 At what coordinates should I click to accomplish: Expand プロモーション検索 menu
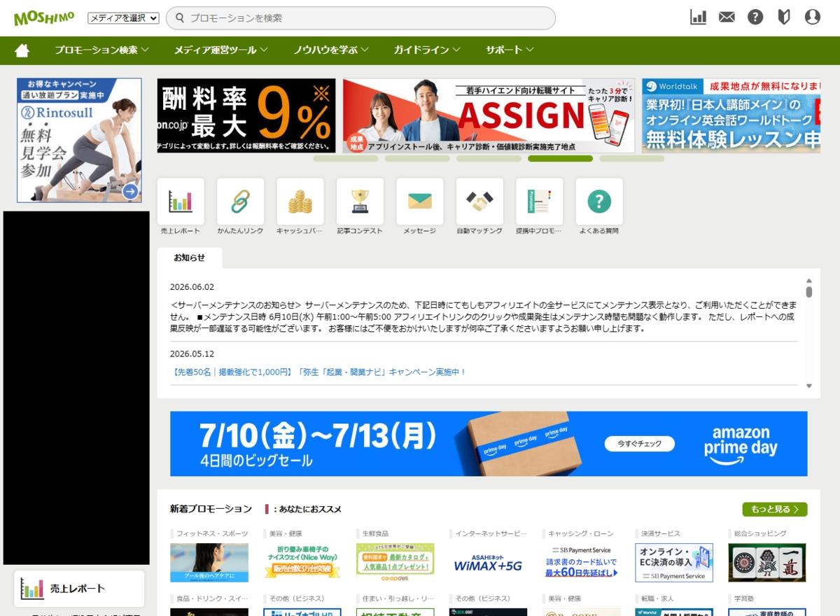click(x=102, y=50)
